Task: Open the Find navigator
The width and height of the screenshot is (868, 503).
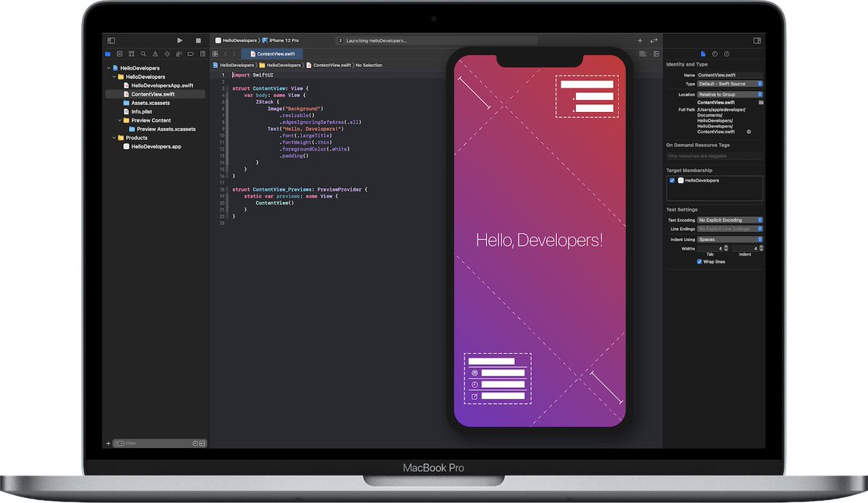Action: point(143,54)
